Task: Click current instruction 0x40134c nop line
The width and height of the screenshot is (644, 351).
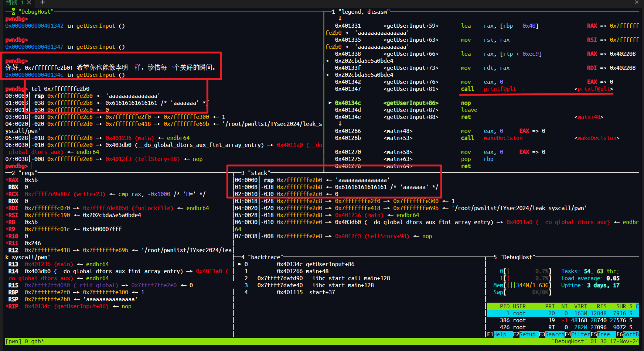Action: coord(400,103)
